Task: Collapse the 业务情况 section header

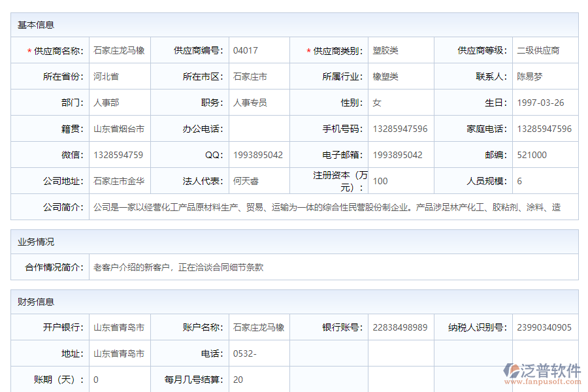Action: [33, 241]
